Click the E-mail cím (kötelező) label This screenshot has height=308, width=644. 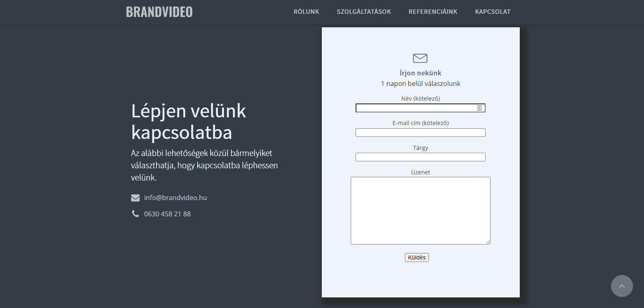420,123
